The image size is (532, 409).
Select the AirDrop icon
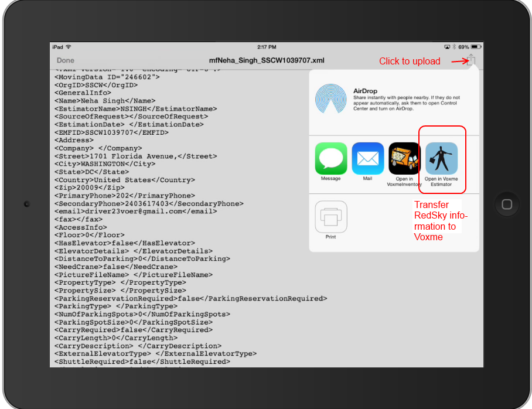coord(331,99)
